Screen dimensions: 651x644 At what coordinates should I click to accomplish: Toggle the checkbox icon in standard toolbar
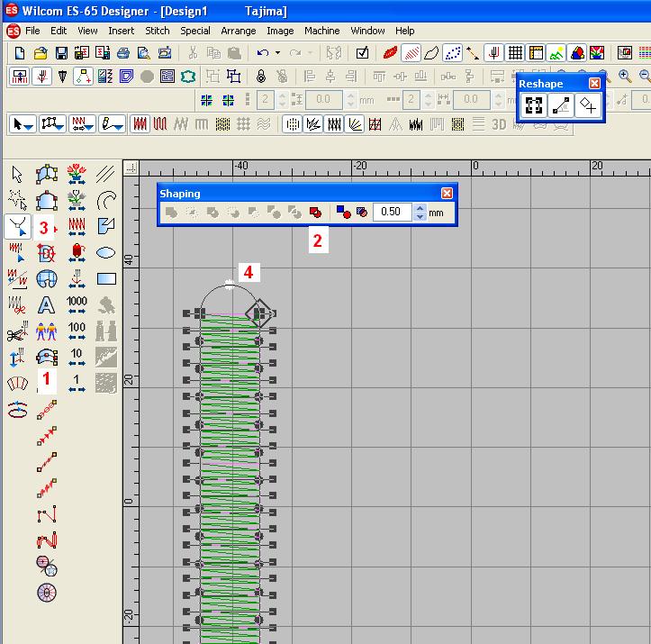click(x=362, y=54)
